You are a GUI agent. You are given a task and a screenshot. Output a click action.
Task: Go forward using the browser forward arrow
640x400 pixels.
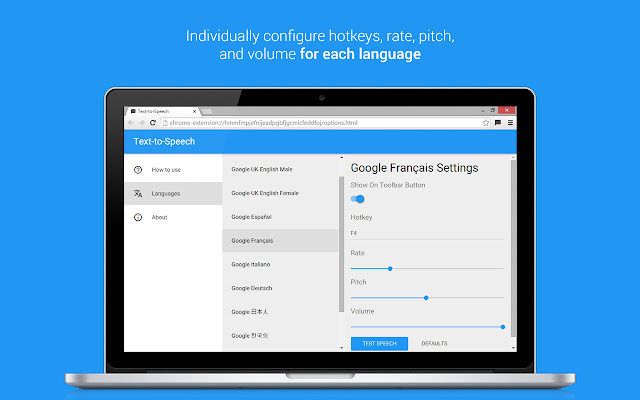142,122
